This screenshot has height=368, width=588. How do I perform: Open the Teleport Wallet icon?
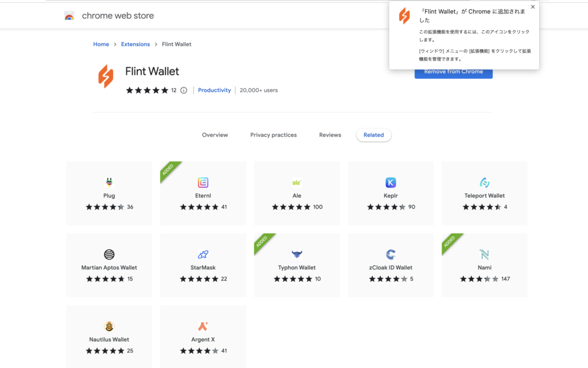[485, 183]
